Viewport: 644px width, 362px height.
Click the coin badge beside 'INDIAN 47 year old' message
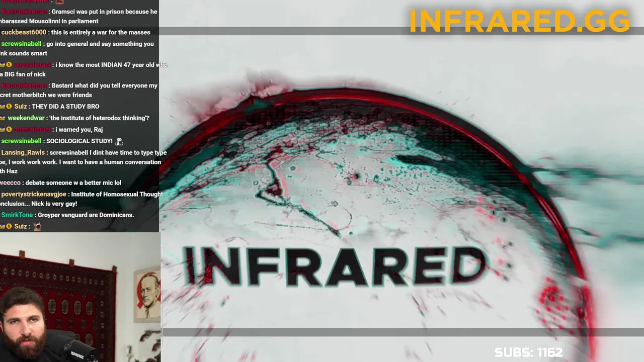click(9, 64)
